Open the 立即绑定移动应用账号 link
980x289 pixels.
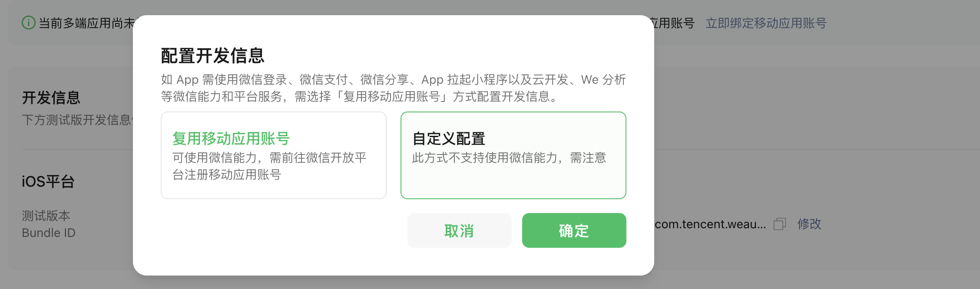pyautogui.click(x=766, y=23)
